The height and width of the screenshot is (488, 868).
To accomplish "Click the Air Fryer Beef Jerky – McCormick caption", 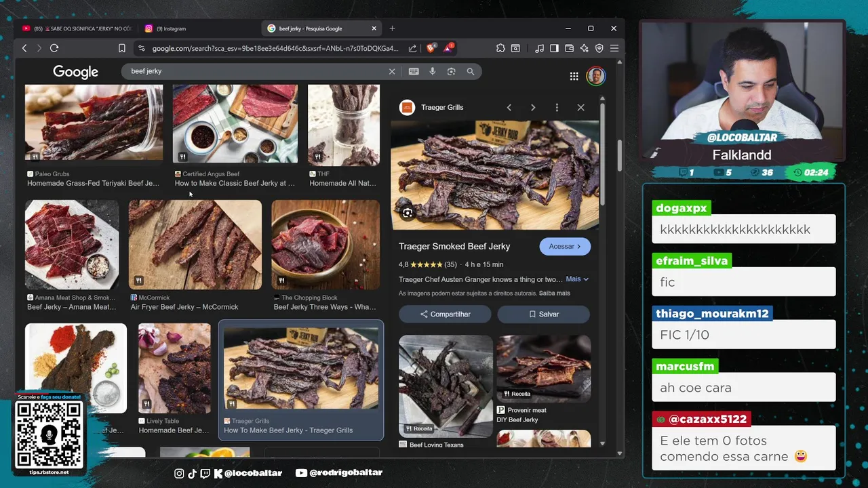I will (184, 307).
